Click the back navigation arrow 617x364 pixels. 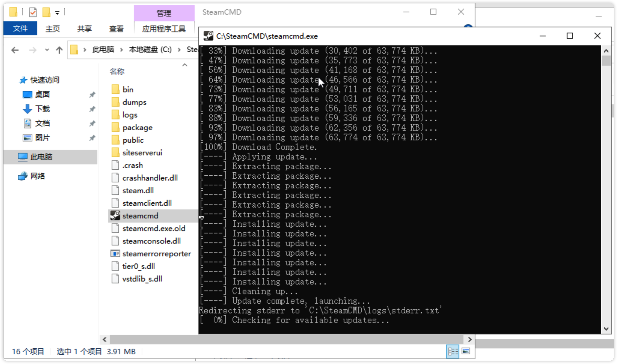pos(15,50)
